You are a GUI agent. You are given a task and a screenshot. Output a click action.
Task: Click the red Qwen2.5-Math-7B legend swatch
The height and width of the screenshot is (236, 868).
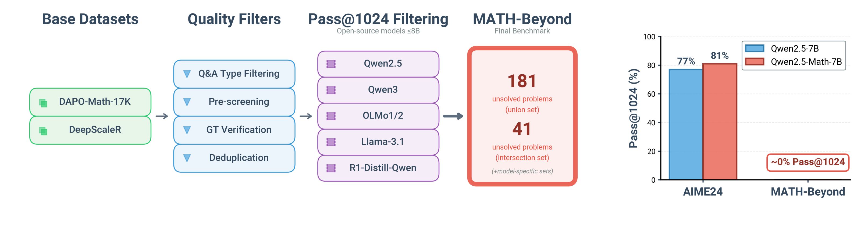755,61
